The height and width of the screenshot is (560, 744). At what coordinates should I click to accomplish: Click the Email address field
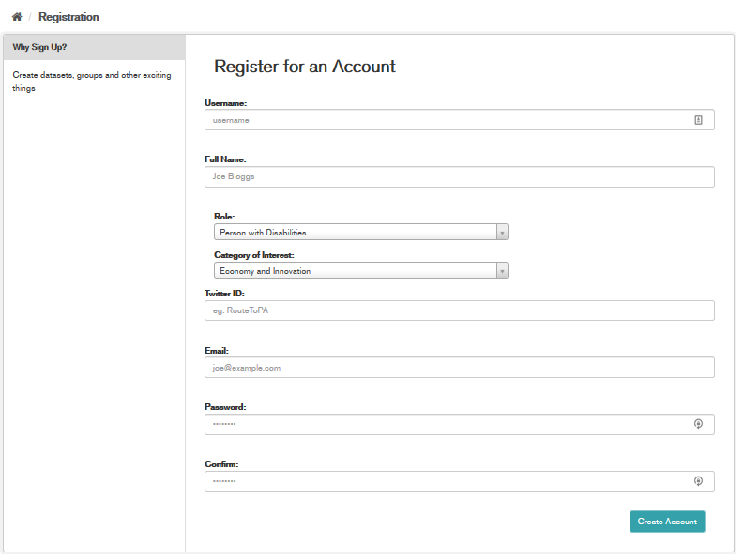coord(459,368)
